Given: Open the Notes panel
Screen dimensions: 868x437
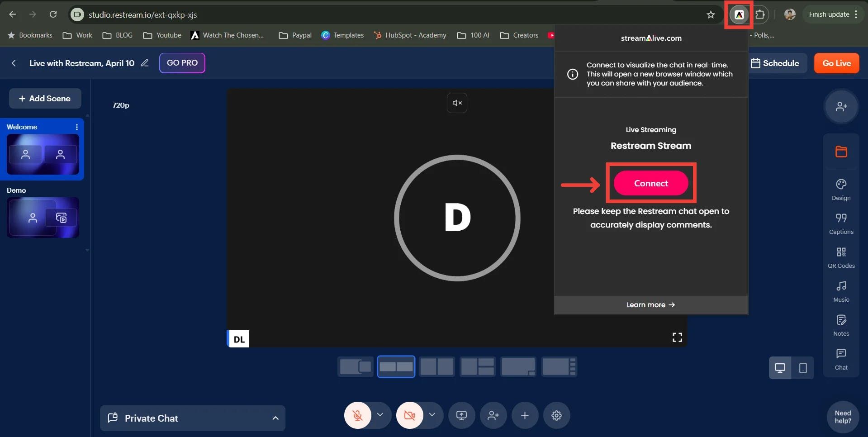Looking at the screenshot, I should tap(841, 325).
